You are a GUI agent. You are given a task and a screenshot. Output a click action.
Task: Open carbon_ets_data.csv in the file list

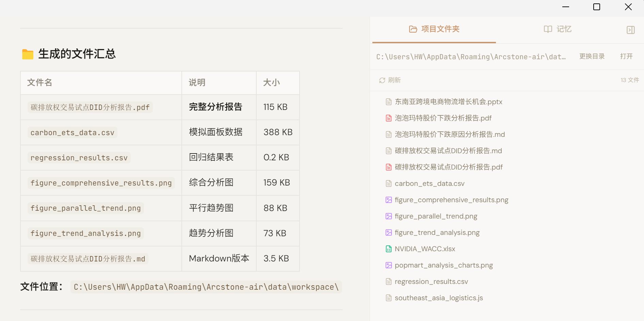[429, 183]
